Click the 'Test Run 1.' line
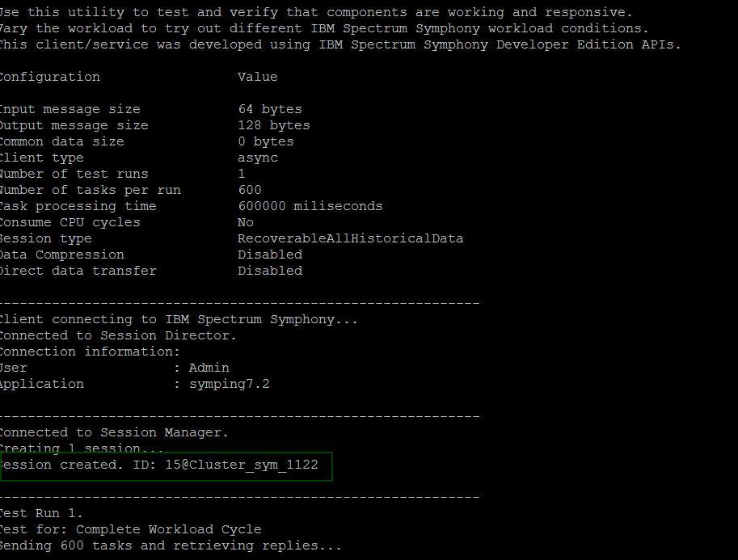 click(x=41, y=513)
